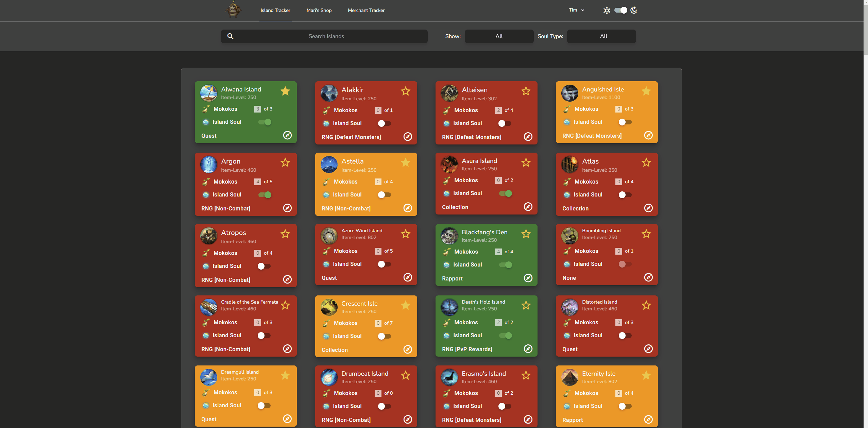Switch to Merchant Tracker tab
This screenshot has height=428, width=868.
(366, 10)
